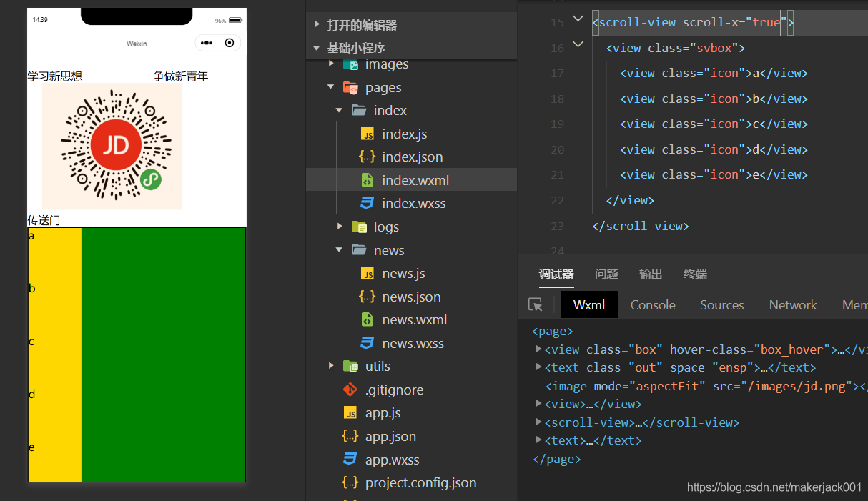The image size is (868, 501).
Task: Click the git icon beside .gitignore
Action: tap(350, 390)
